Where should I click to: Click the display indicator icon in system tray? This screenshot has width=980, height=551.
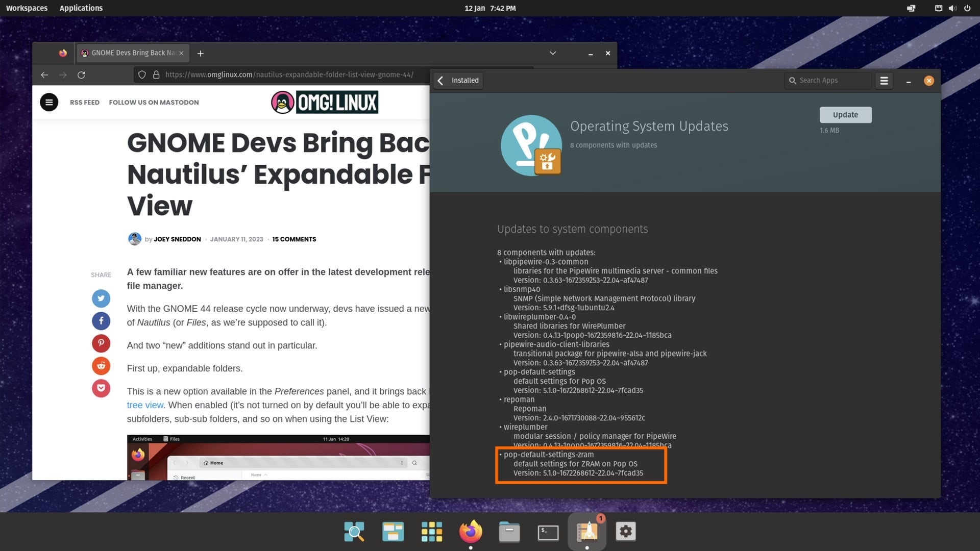(x=911, y=8)
